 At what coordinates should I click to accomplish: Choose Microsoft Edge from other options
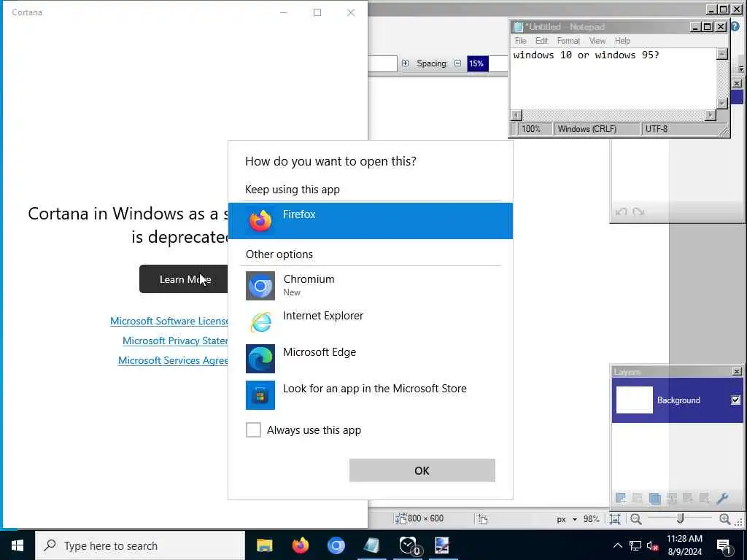pos(370,358)
